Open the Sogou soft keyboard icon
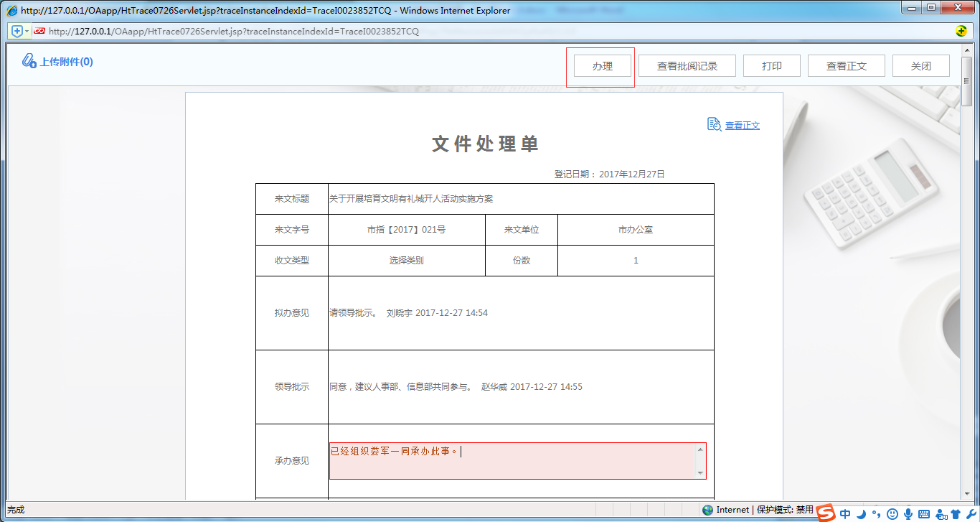Screen dimensions: 980x522 click(924, 513)
